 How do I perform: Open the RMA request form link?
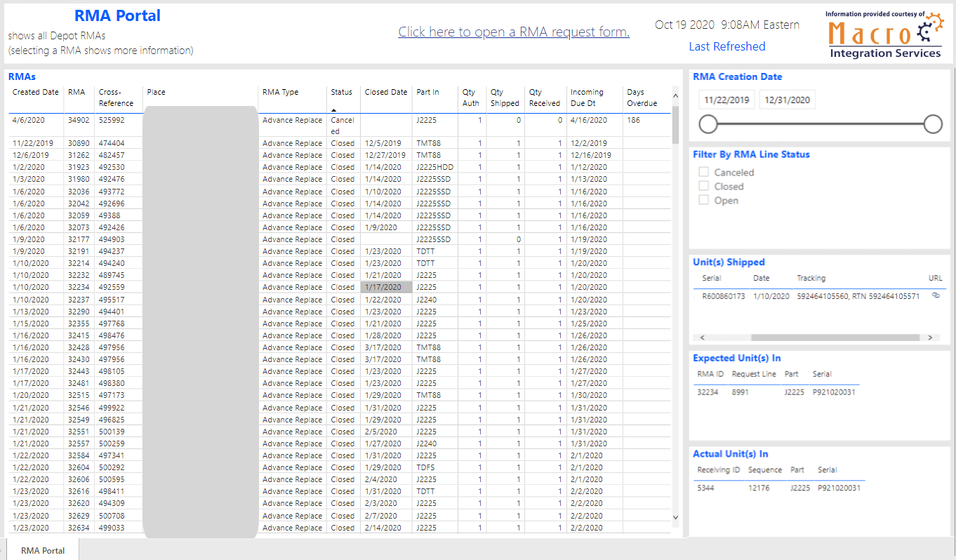pos(513,32)
